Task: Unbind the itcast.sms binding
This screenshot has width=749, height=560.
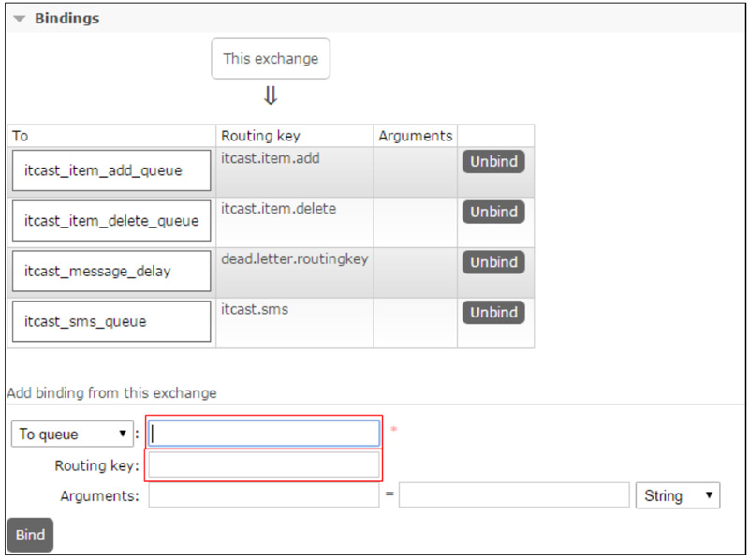Action: [x=493, y=312]
